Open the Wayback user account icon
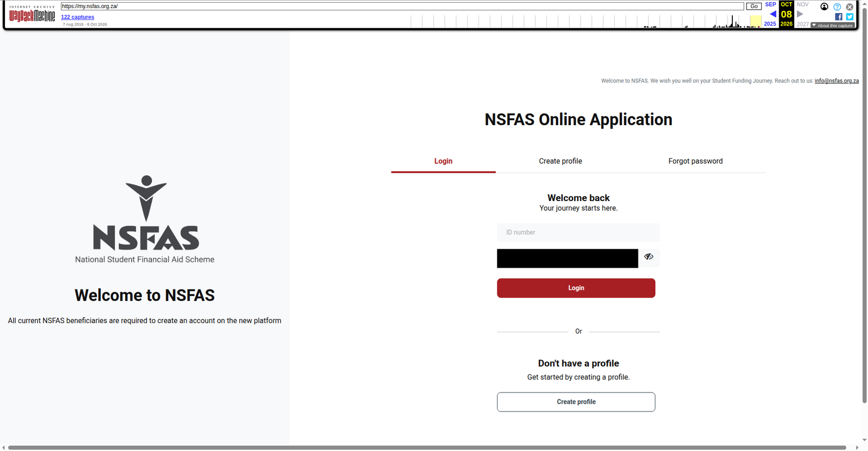This screenshot has height=451, width=868. pyautogui.click(x=824, y=7)
